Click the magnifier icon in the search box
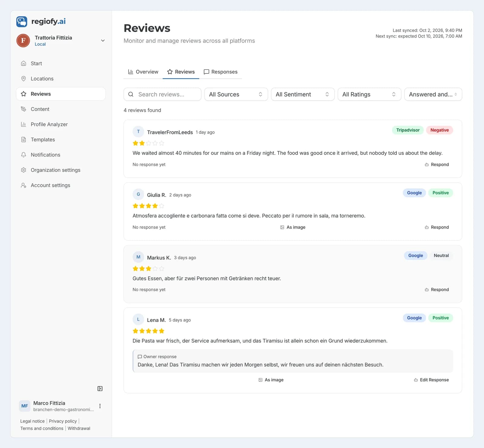484x448 pixels. click(x=131, y=94)
